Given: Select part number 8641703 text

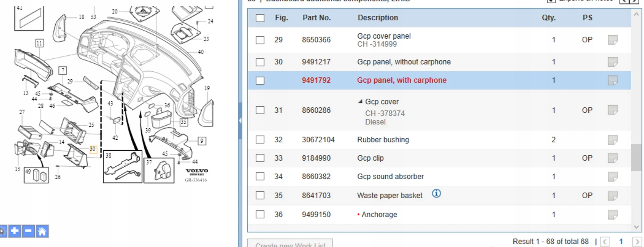Looking at the screenshot, I should (x=316, y=196).
